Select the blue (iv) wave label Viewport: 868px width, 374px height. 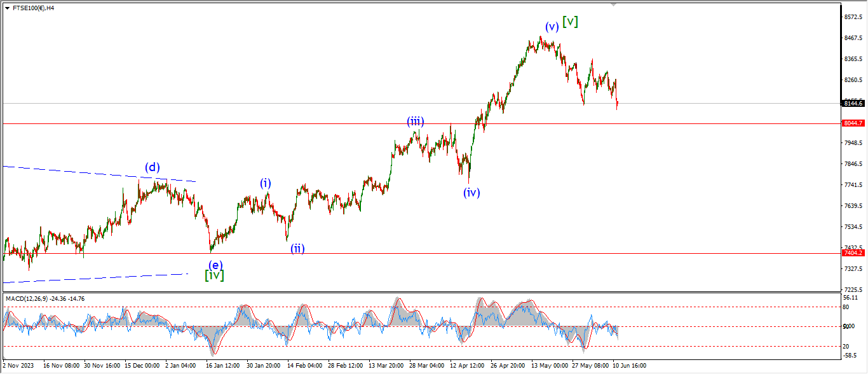point(471,192)
